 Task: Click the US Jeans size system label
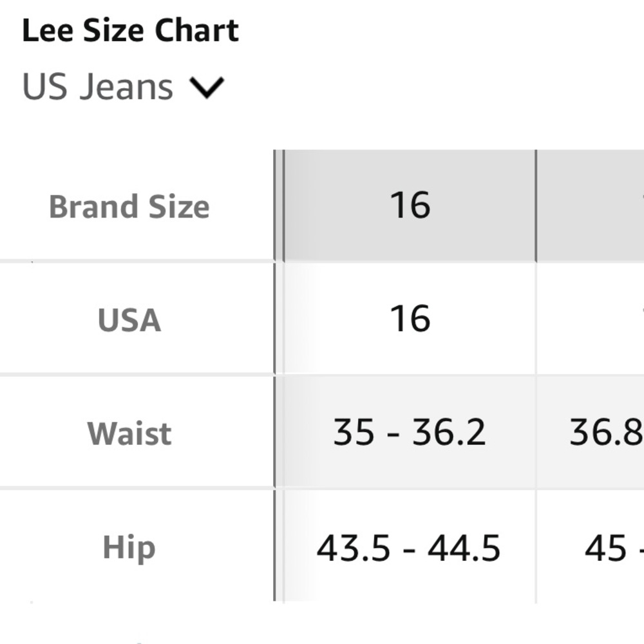pyautogui.click(x=98, y=88)
